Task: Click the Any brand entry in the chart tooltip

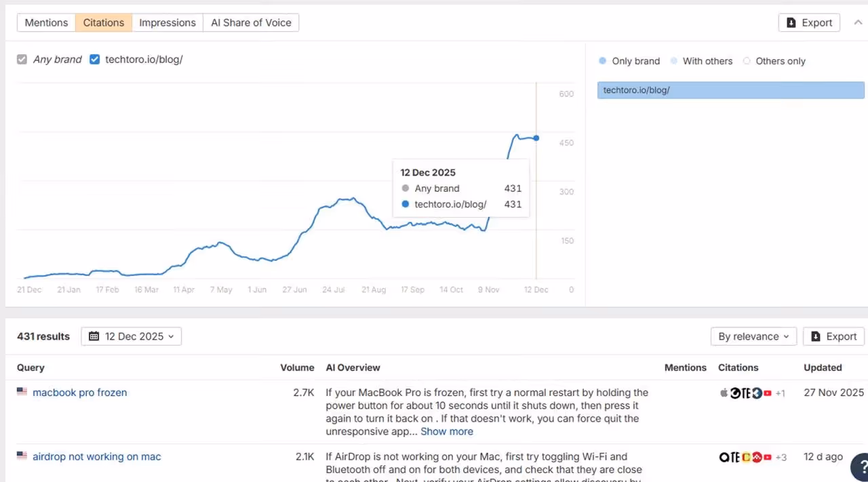Action: (x=461, y=188)
